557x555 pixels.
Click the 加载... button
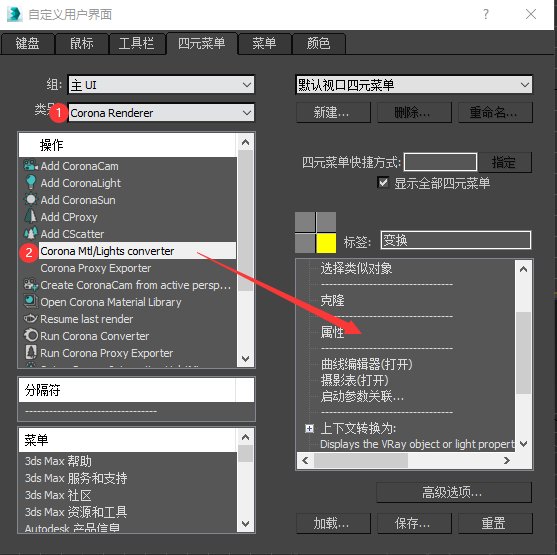pos(333,523)
